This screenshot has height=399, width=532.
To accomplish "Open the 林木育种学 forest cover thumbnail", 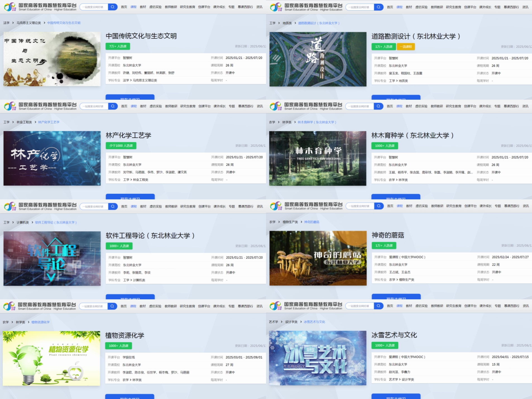I will click(x=318, y=158).
